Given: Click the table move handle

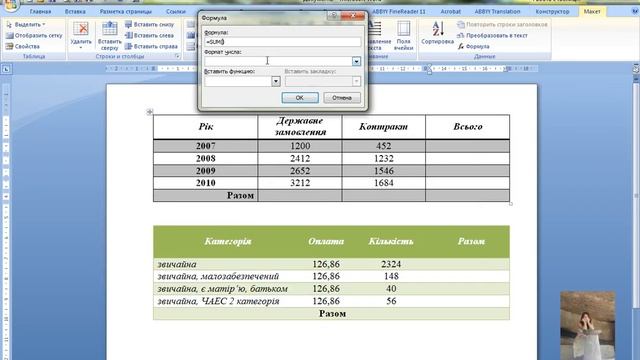Looking at the screenshot, I should [x=150, y=111].
